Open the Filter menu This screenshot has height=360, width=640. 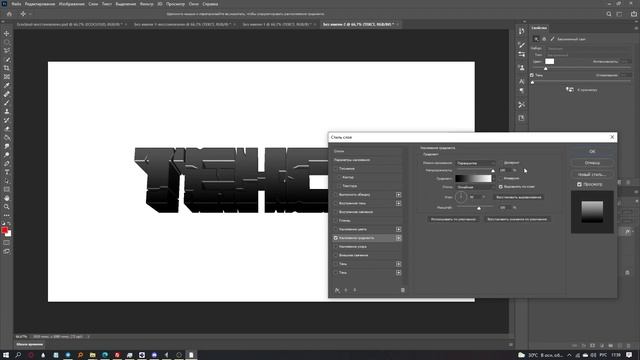coord(147,4)
